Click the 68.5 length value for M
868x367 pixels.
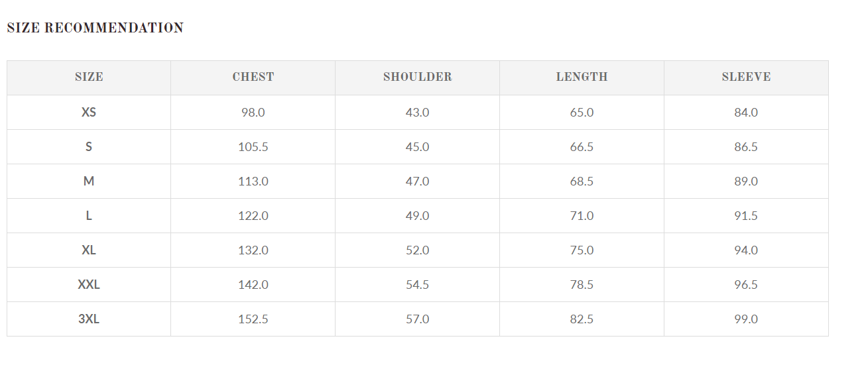click(x=582, y=182)
